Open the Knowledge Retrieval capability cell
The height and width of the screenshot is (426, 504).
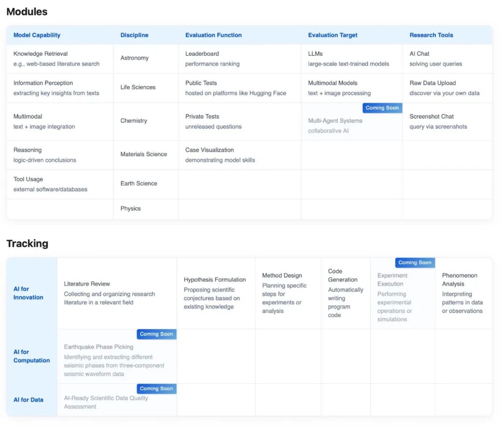click(60, 59)
